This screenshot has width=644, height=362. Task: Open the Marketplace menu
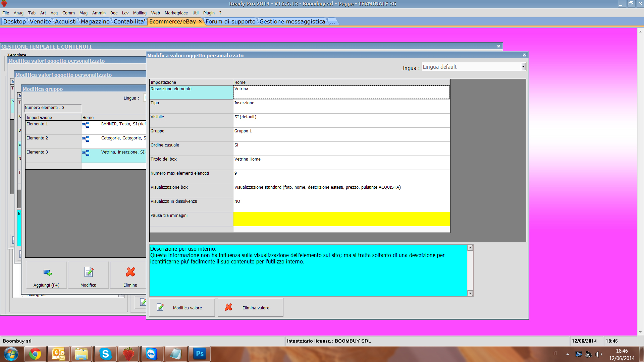176,13
